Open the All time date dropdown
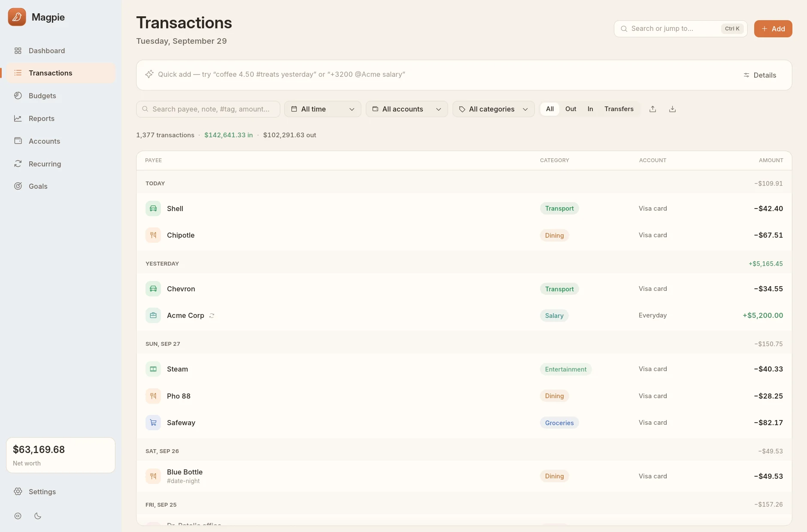 [323, 109]
